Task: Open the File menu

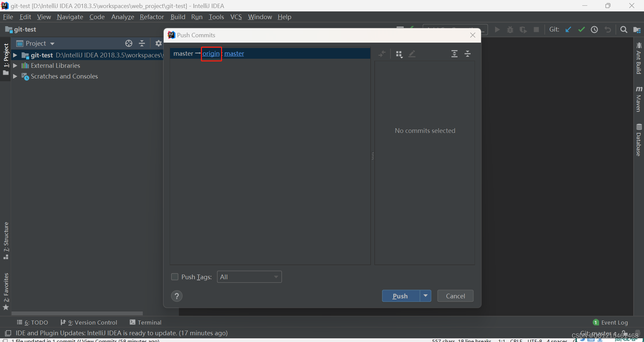Action: click(8, 17)
